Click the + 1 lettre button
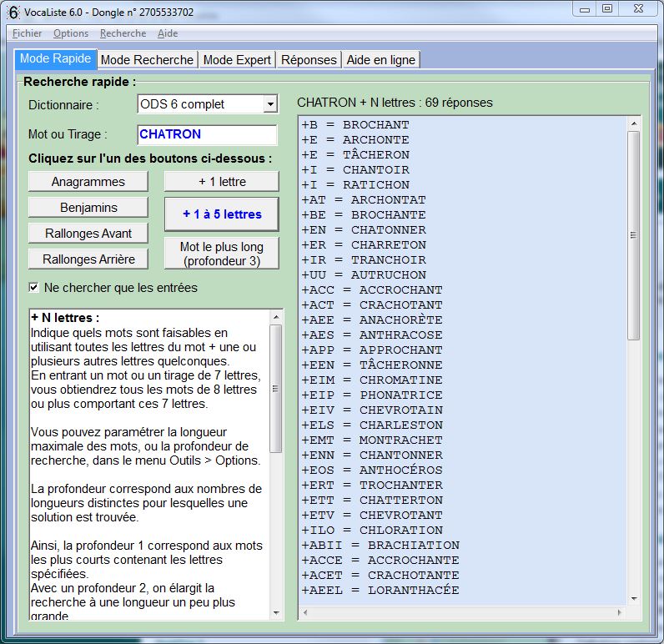Viewport: 664px width, 644px height. (x=222, y=182)
